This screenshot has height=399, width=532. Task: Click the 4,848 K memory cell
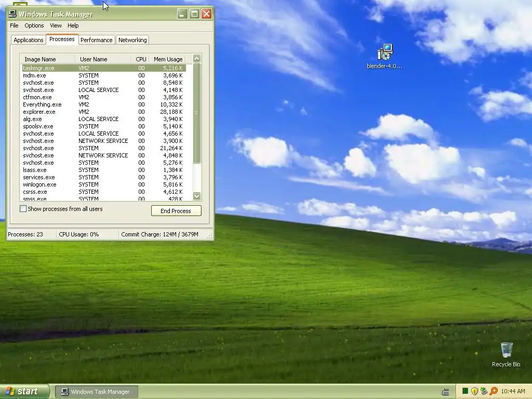coord(172,155)
